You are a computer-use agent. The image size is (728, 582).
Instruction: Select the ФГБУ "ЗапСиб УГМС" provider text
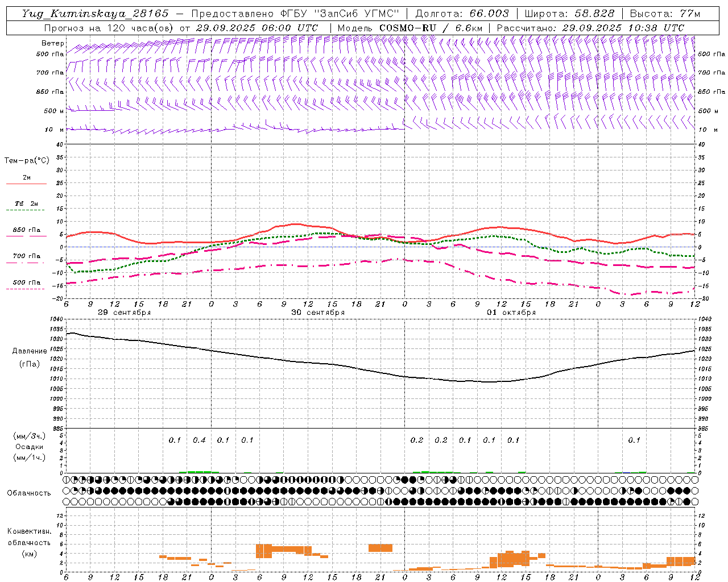click(340, 14)
